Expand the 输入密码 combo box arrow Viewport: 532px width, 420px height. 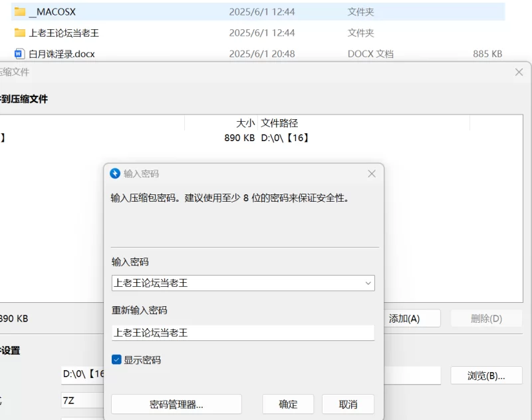click(368, 283)
